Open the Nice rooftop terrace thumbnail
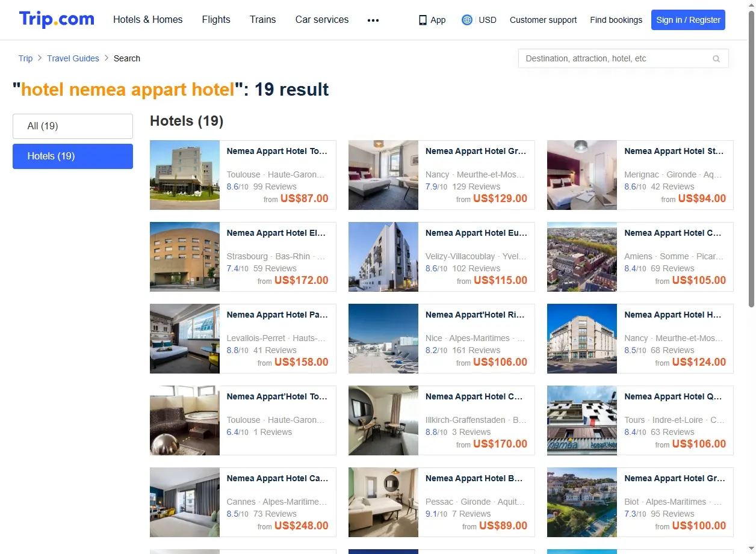Viewport: 756px width, 554px height. coord(383,339)
